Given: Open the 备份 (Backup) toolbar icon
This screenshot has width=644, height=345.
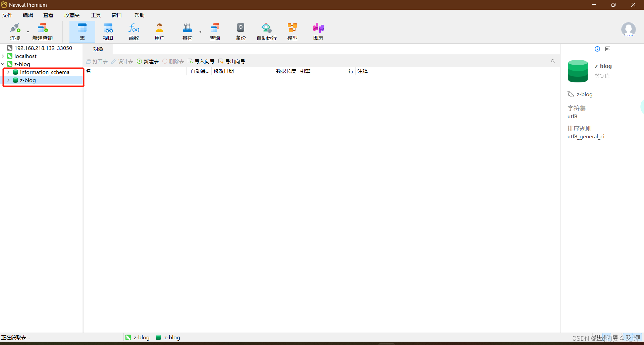Looking at the screenshot, I should coord(241,32).
